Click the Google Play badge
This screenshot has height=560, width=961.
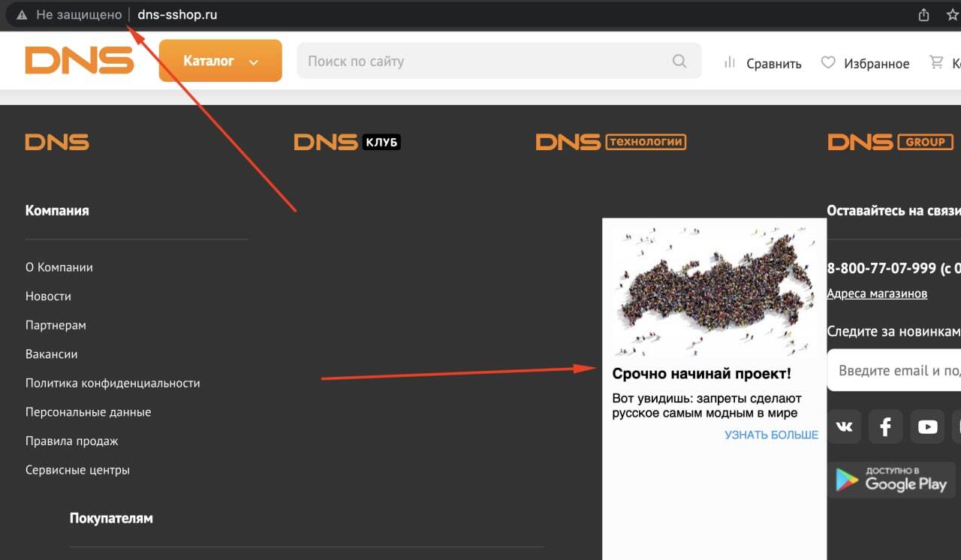892,480
